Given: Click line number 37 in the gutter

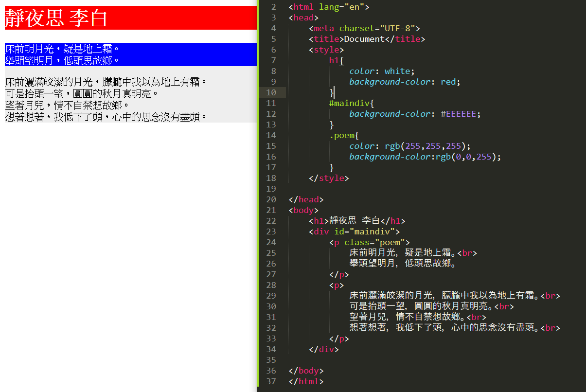Looking at the screenshot, I should pyautogui.click(x=271, y=381).
